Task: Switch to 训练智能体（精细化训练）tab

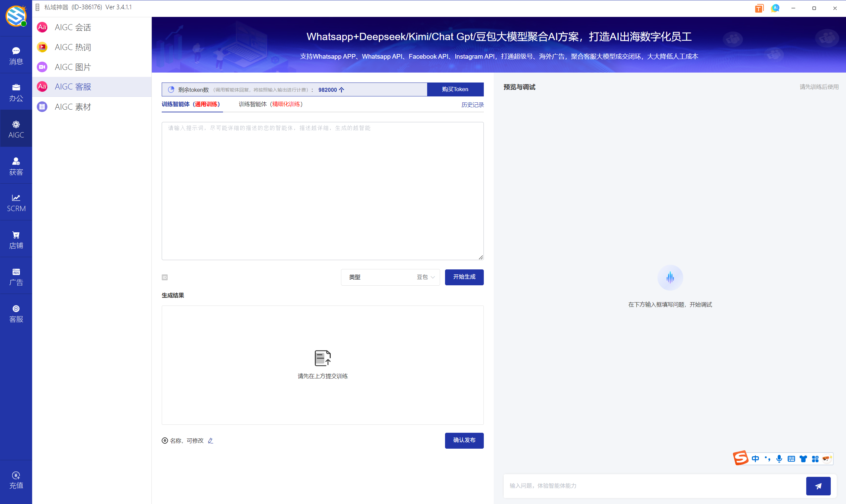Action: 270,104
